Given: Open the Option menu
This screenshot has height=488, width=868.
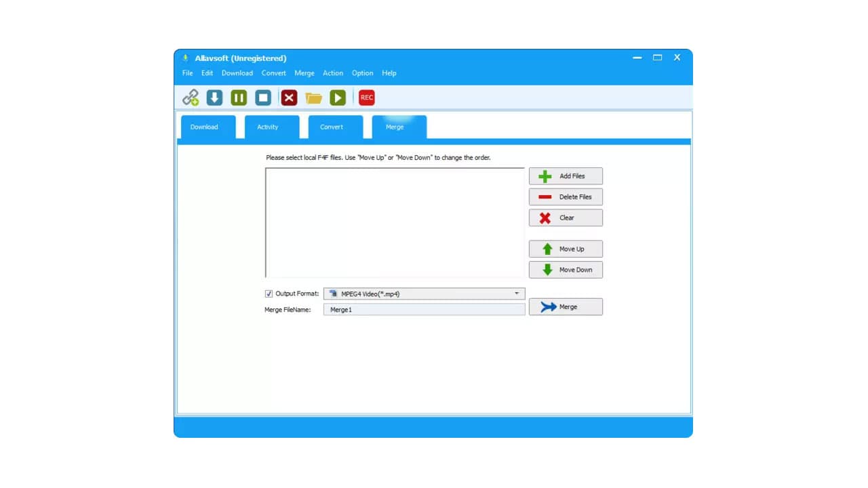Looking at the screenshot, I should 362,73.
